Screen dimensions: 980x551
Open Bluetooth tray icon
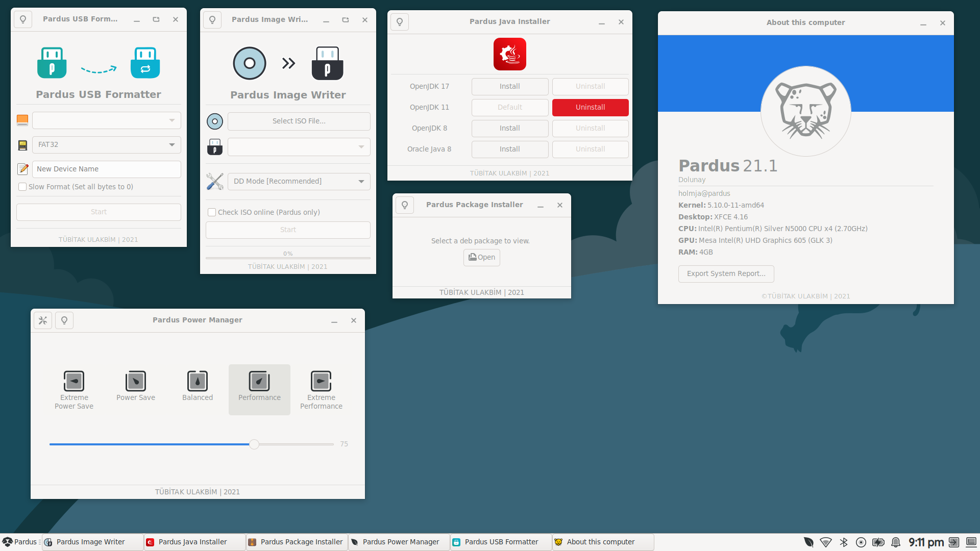[x=844, y=542]
